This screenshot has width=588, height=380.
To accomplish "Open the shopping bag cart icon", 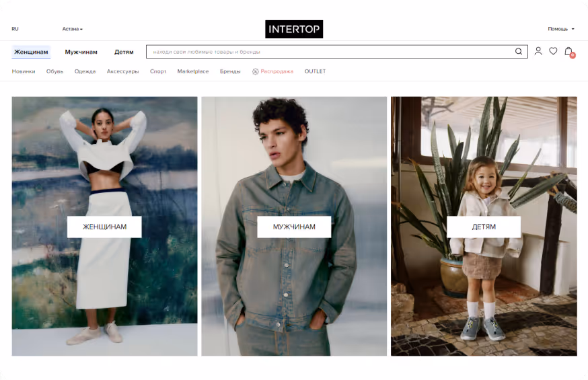I will pos(569,51).
